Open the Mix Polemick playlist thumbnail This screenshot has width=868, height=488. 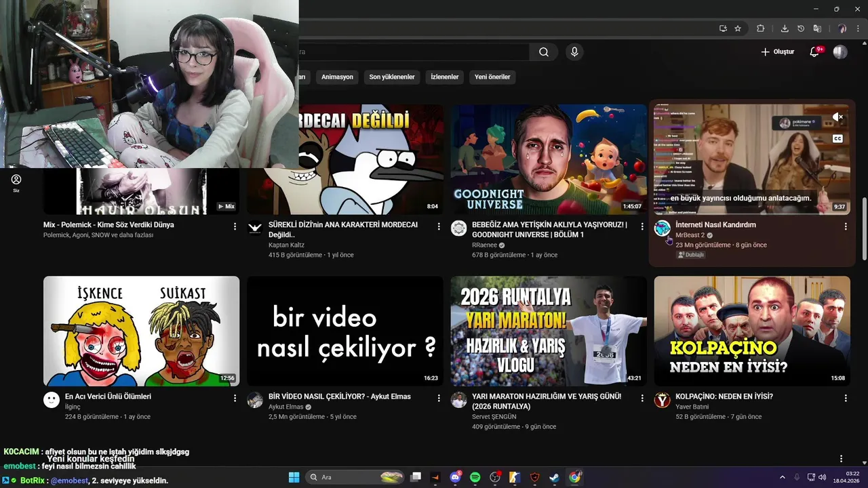pos(141,191)
